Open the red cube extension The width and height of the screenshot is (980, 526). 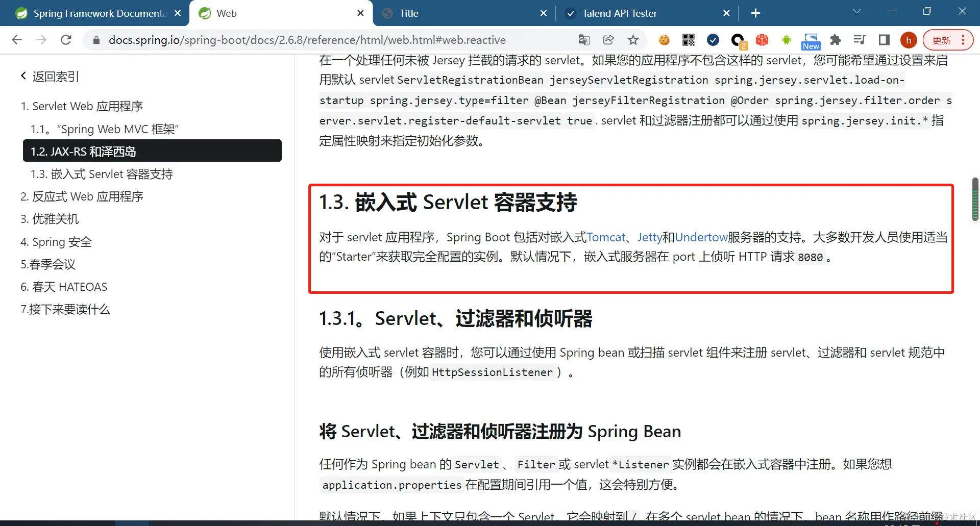click(762, 40)
